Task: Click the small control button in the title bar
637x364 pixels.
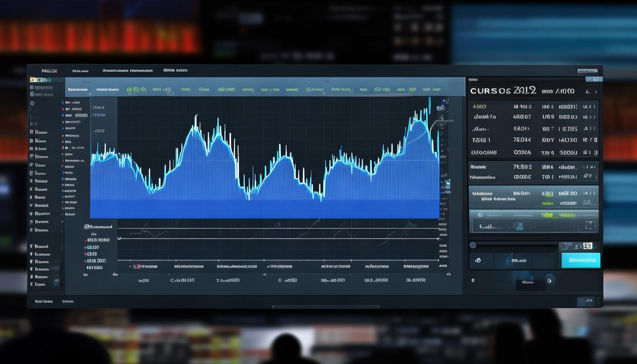Action: tap(587, 71)
